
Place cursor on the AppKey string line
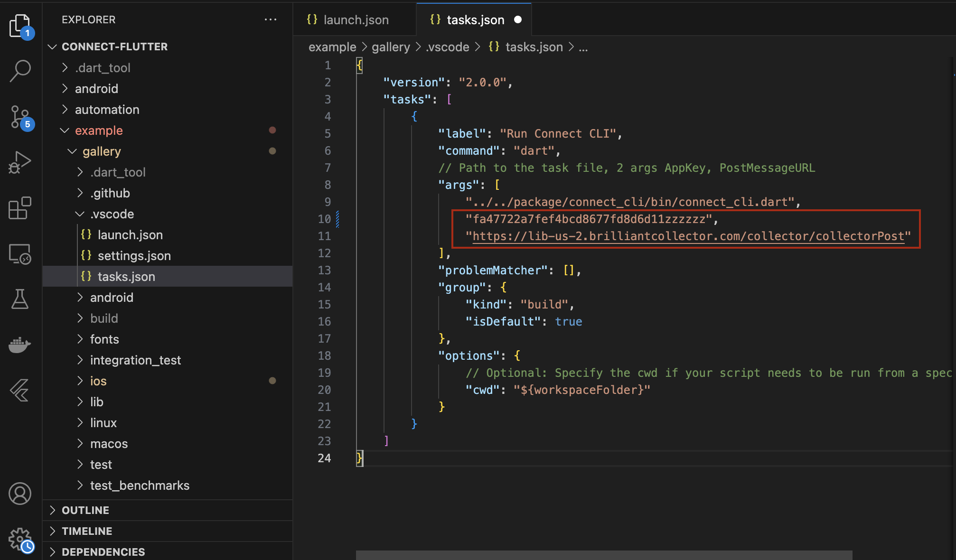pos(591,219)
